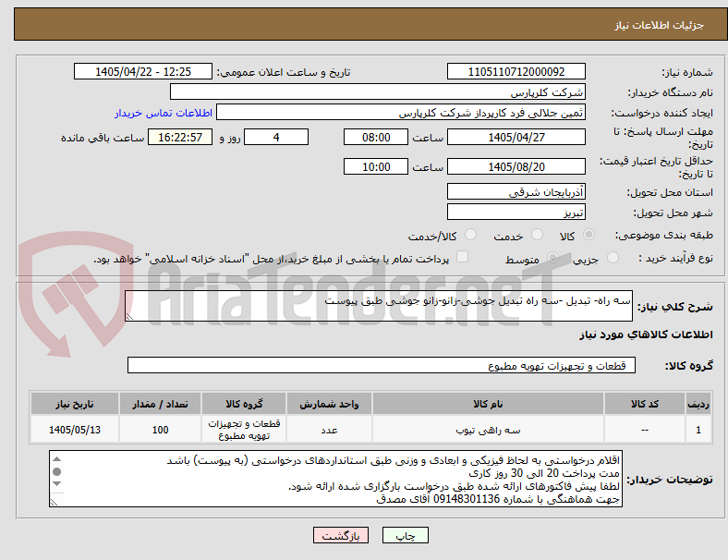Click the validity time field 10:00
The height and width of the screenshot is (560, 728).
pos(376,166)
